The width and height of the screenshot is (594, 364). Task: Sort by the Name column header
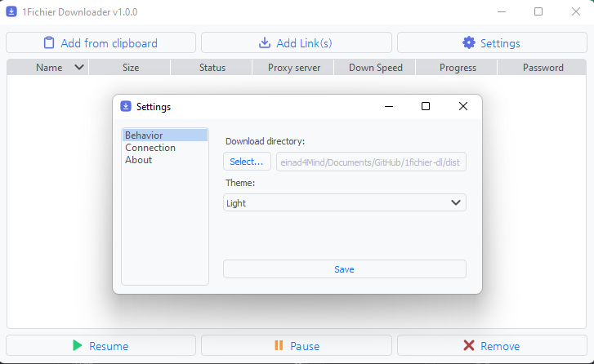(x=47, y=68)
